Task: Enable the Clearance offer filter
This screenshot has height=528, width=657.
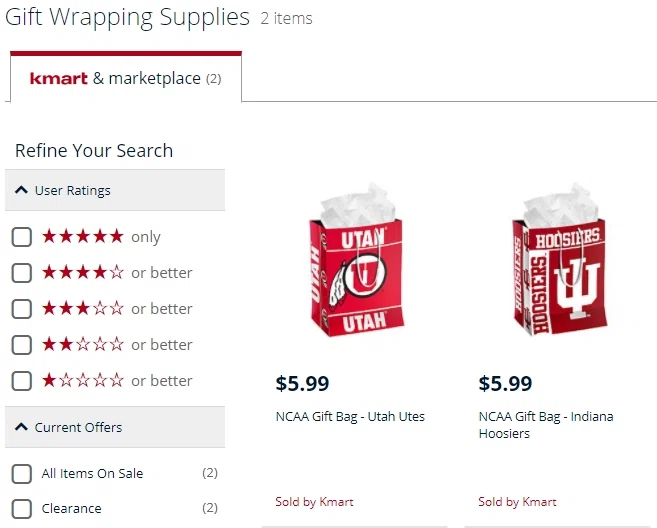Action: 21,508
